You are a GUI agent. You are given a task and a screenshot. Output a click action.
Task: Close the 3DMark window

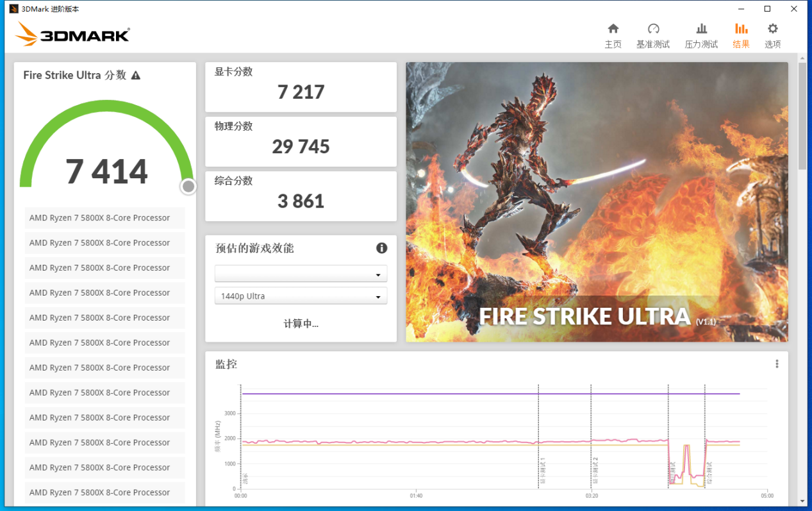(795, 9)
